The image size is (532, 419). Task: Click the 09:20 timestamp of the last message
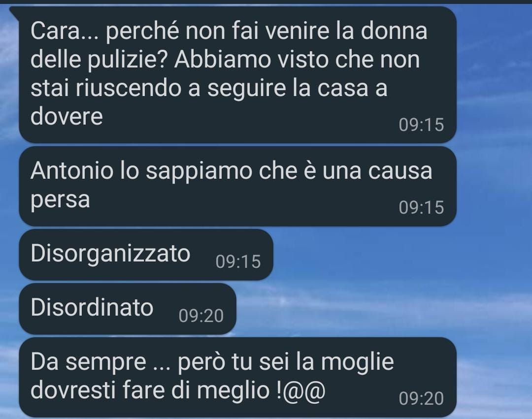pyautogui.click(x=421, y=398)
